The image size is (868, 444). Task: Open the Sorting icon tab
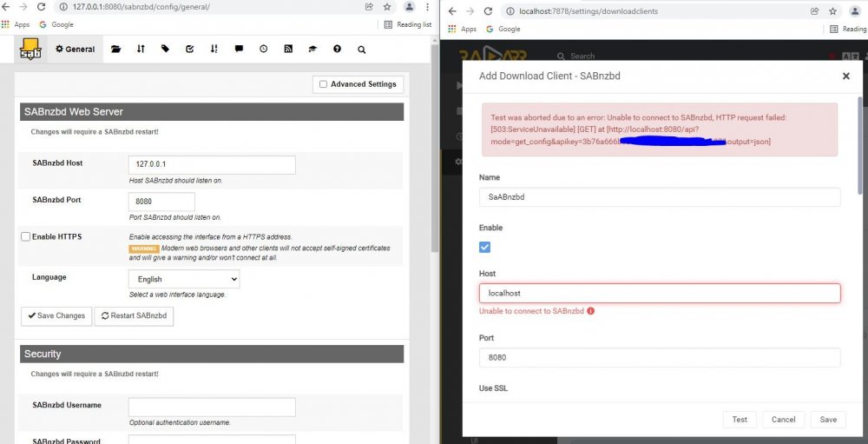pyautogui.click(x=214, y=50)
